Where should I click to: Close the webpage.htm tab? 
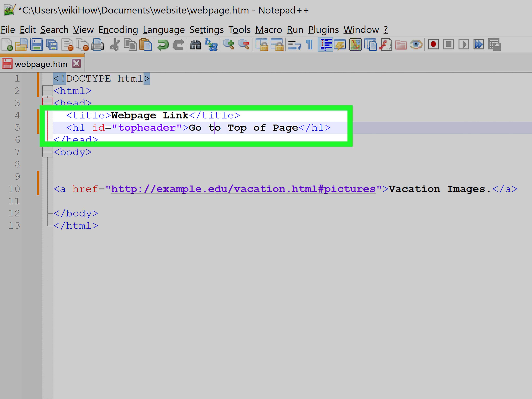[x=76, y=64]
